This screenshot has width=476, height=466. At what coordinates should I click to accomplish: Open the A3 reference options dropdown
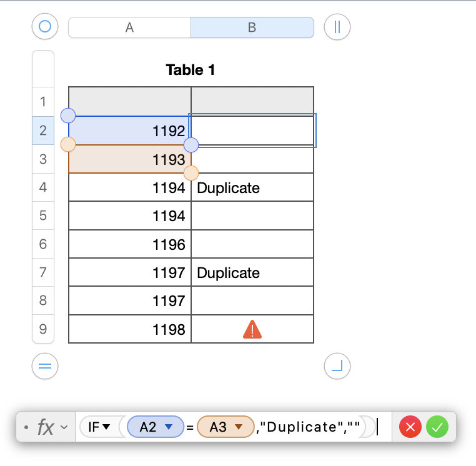click(238, 427)
